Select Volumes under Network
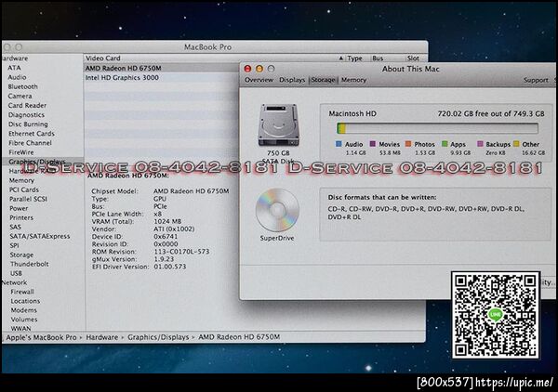Screen dimensions: 558x392 [24, 320]
